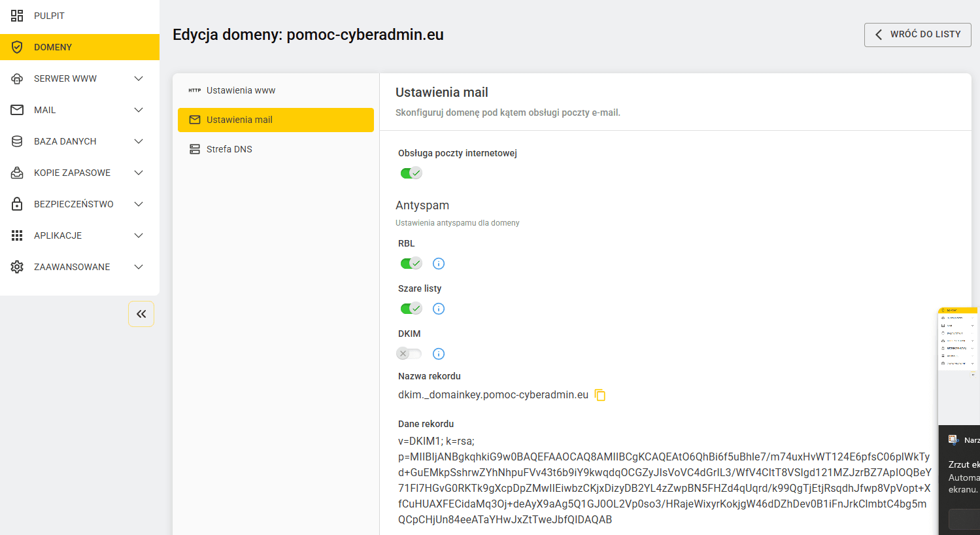Copy the DKIM record name
This screenshot has width=980, height=535.
click(x=600, y=395)
